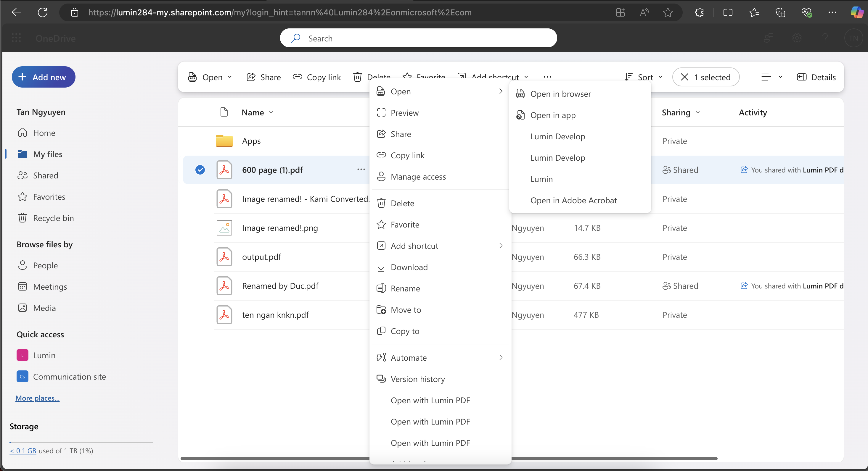Click the horizontal scrollbar at list bottom
The height and width of the screenshot is (471, 868).
[449, 458]
